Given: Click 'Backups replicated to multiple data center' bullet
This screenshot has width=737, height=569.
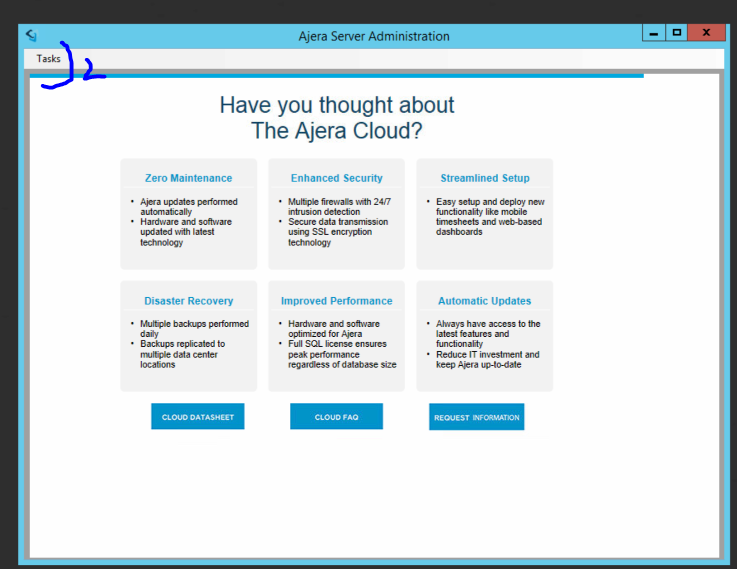Looking at the screenshot, I should pos(182,354).
